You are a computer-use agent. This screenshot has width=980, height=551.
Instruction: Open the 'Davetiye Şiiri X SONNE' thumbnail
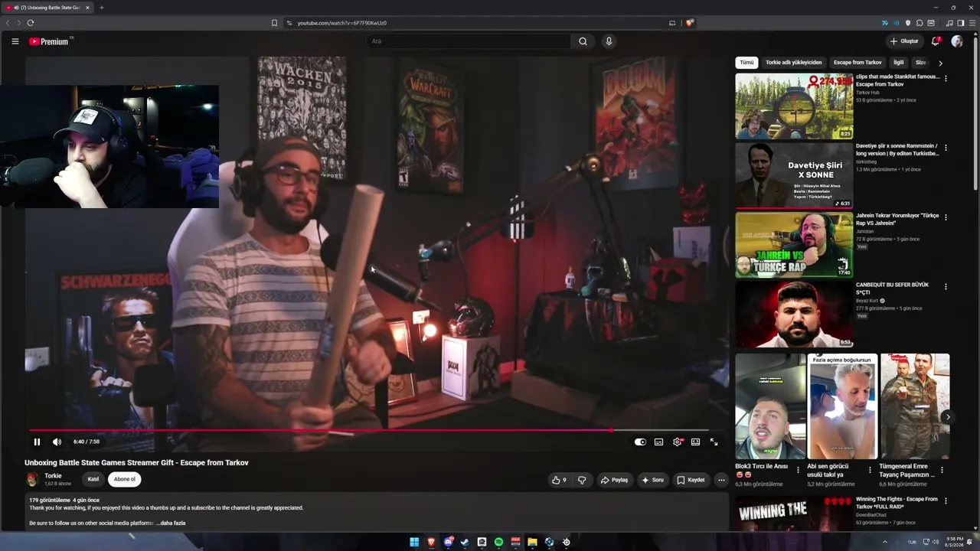[x=794, y=175]
